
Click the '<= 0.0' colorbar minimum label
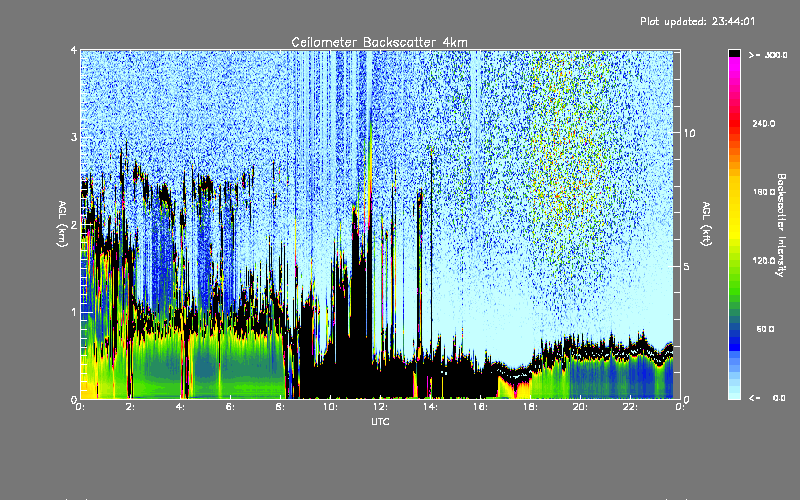767,398
